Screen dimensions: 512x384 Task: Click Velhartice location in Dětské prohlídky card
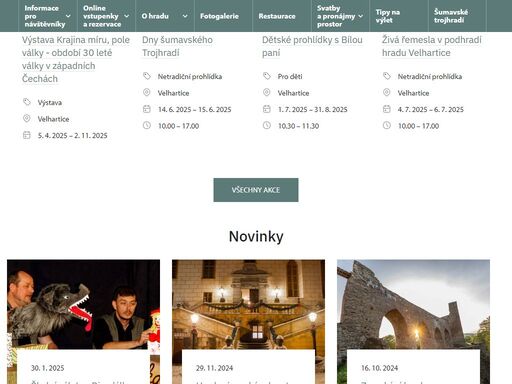click(x=293, y=93)
